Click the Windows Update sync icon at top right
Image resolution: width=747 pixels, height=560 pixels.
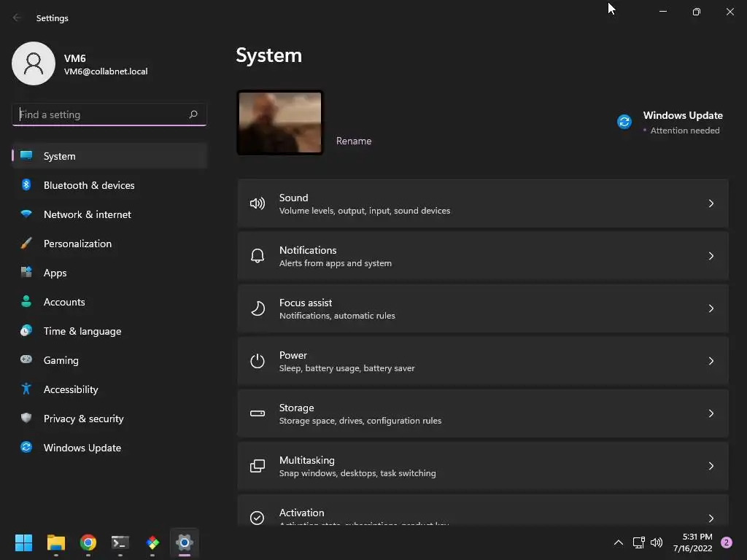point(624,122)
